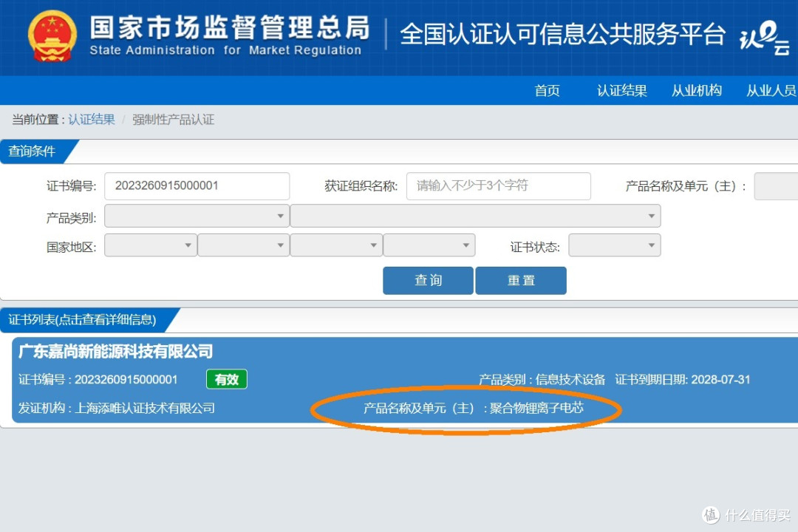Open fourth 国家地区 dropdown
The image size is (798, 532).
tap(429, 245)
